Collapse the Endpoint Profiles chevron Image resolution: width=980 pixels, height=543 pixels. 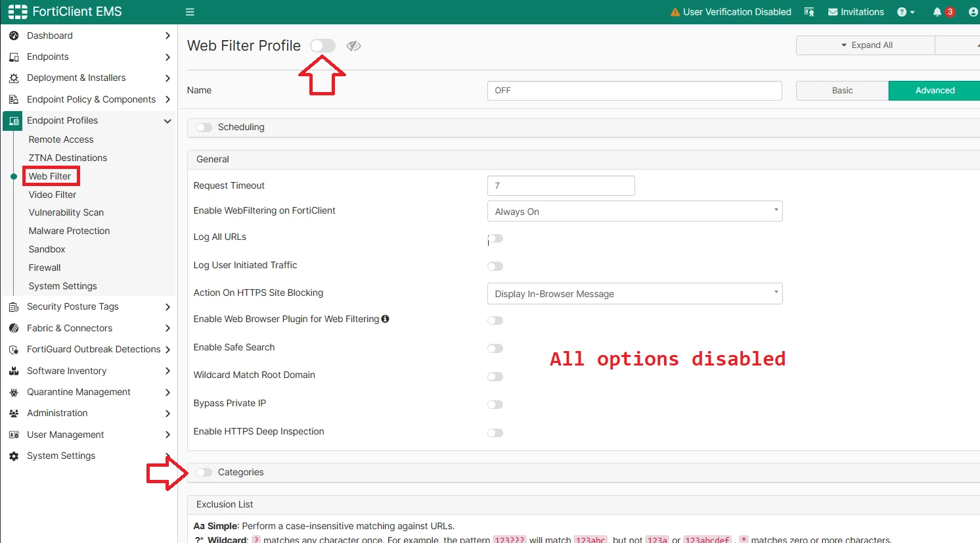[167, 121]
